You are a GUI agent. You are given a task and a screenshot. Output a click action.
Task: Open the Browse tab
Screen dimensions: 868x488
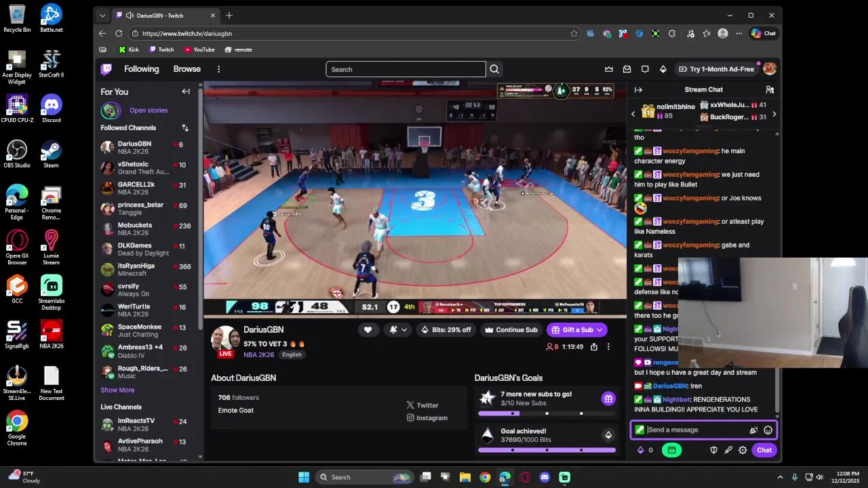[186, 69]
